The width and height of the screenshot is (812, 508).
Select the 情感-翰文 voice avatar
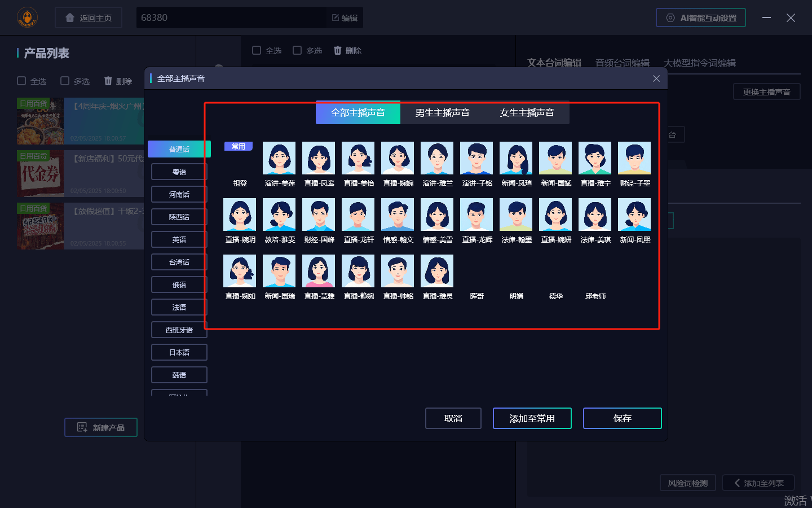(x=398, y=214)
